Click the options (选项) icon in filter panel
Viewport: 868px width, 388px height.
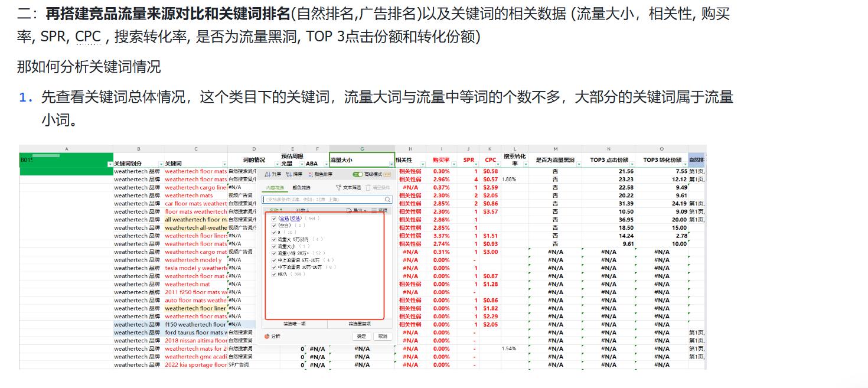click(x=374, y=210)
